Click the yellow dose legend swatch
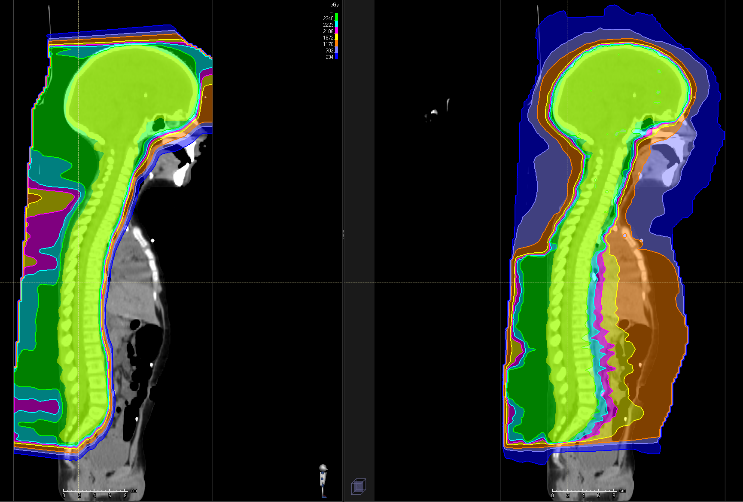The width and height of the screenshot is (743, 502). [x=336, y=37]
